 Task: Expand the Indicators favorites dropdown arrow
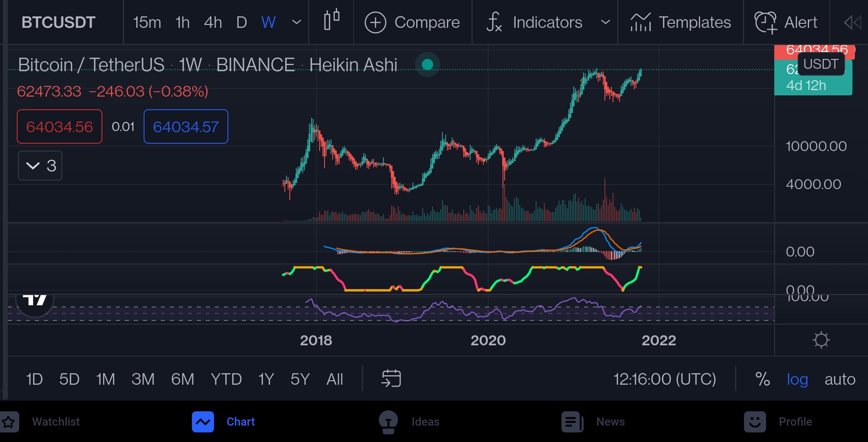(605, 23)
